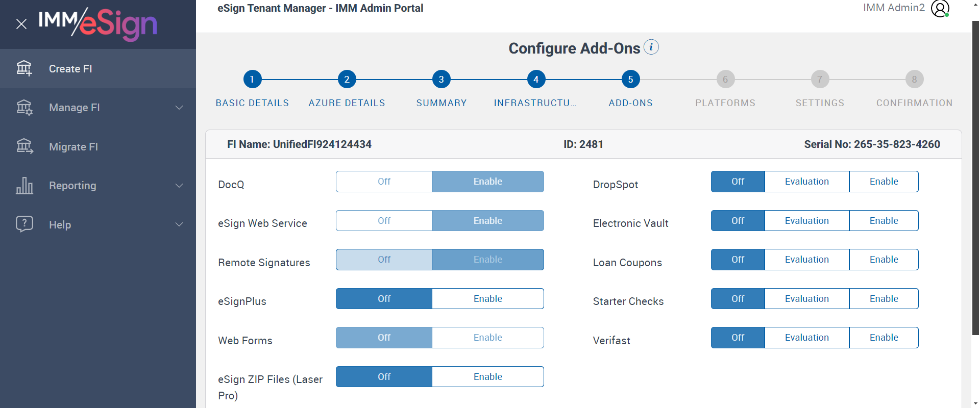Open the Configure Add-Ons info icon
Screen dimensions: 980x408
coord(651,47)
